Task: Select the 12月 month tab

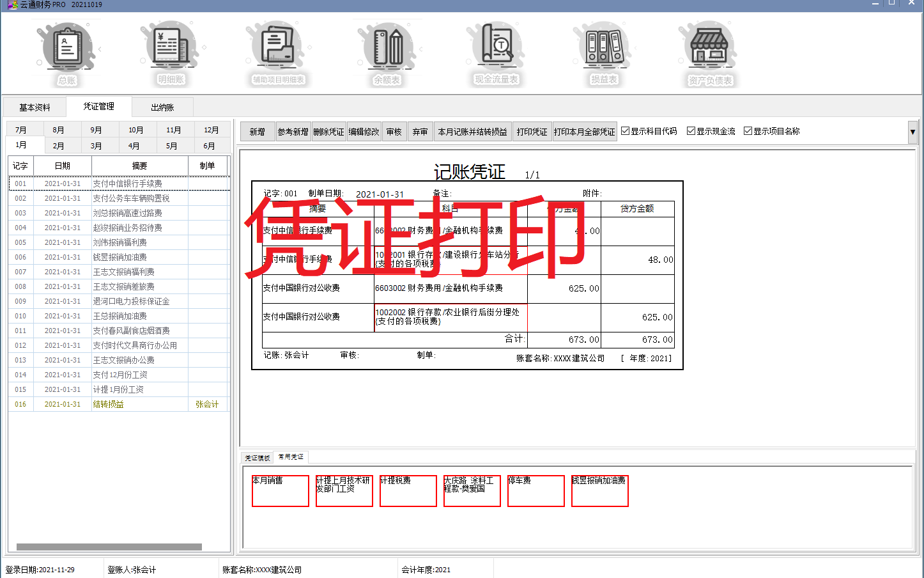Action: pyautogui.click(x=211, y=130)
